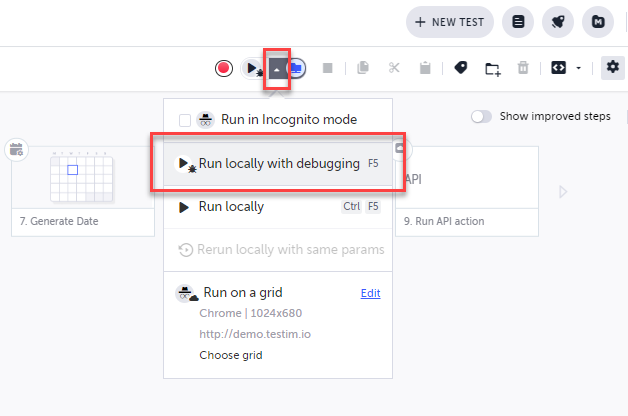
Task: Select Run on a grid option
Action: [243, 293]
